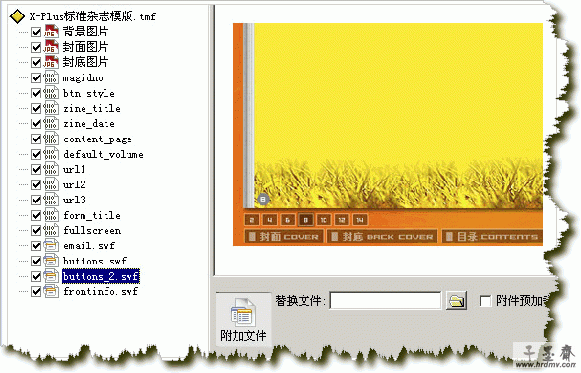581x373 pixels.
Task: Click the yellow diamond template root icon
Action: click(x=17, y=16)
